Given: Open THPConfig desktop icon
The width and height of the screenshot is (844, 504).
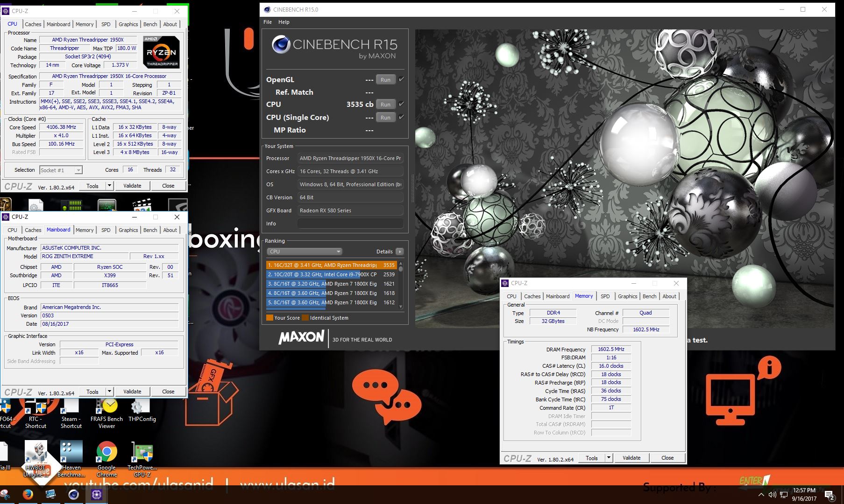Looking at the screenshot, I should (142, 411).
